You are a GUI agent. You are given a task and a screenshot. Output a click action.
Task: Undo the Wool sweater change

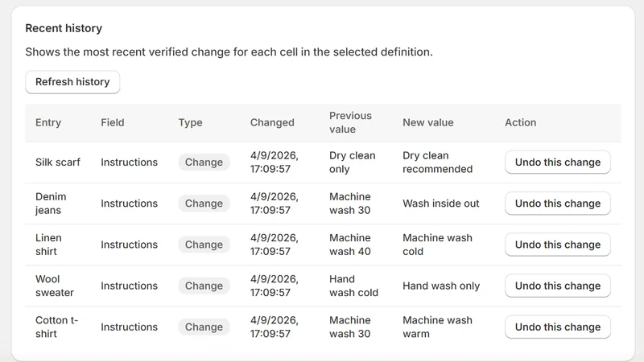point(558,286)
